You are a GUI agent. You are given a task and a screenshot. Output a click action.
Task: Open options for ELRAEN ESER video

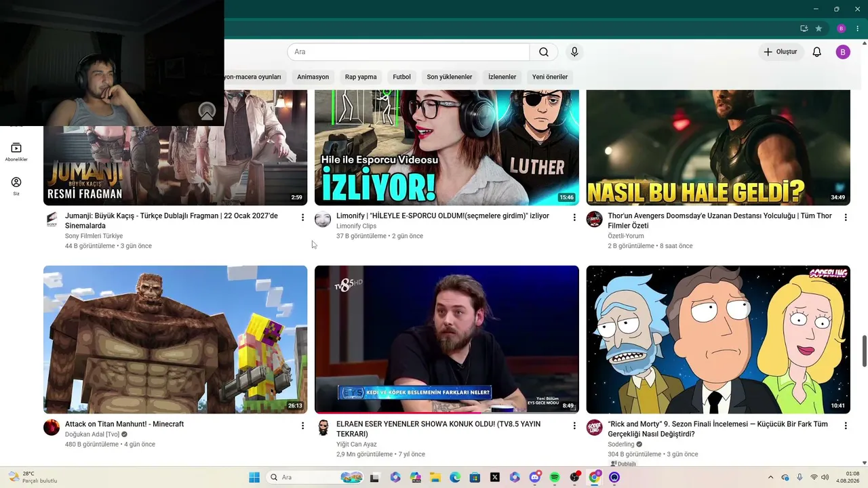[x=574, y=426]
